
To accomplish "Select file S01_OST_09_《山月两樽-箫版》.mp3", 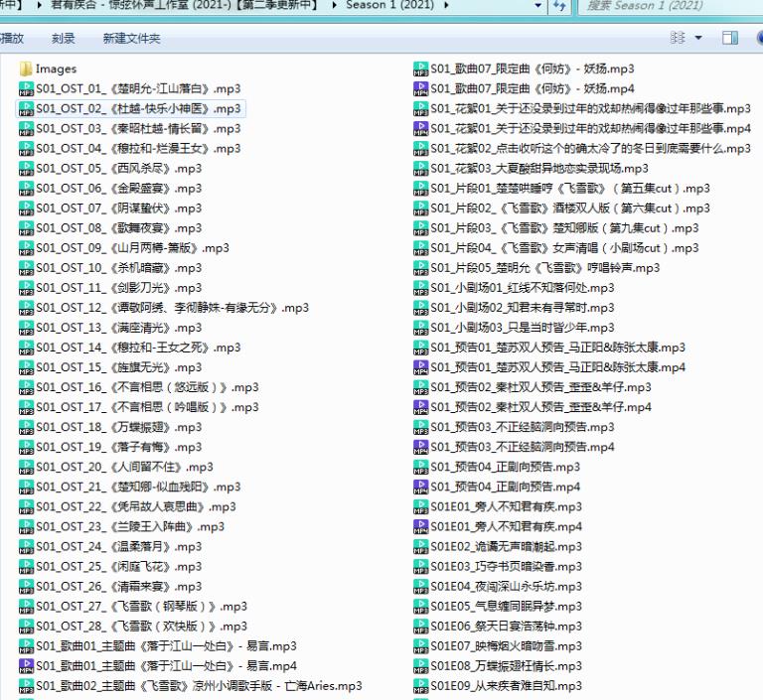I will 124,248.
